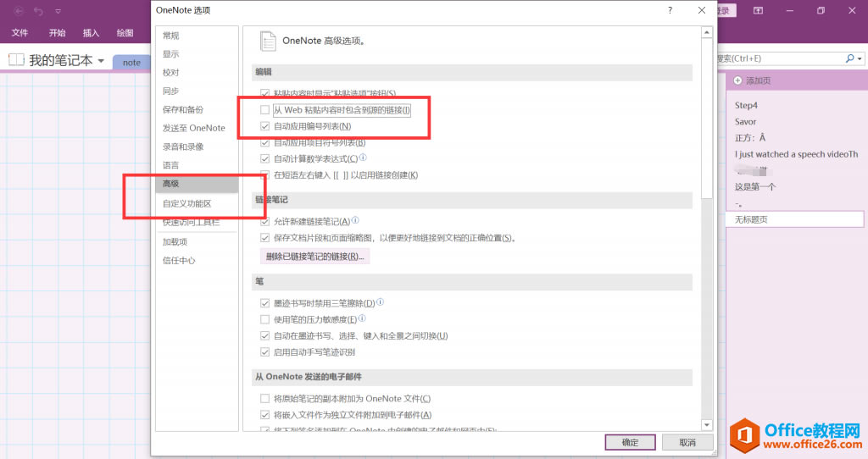This screenshot has height=459, width=868.
Task: Click 取消 to cancel options
Action: (x=687, y=442)
